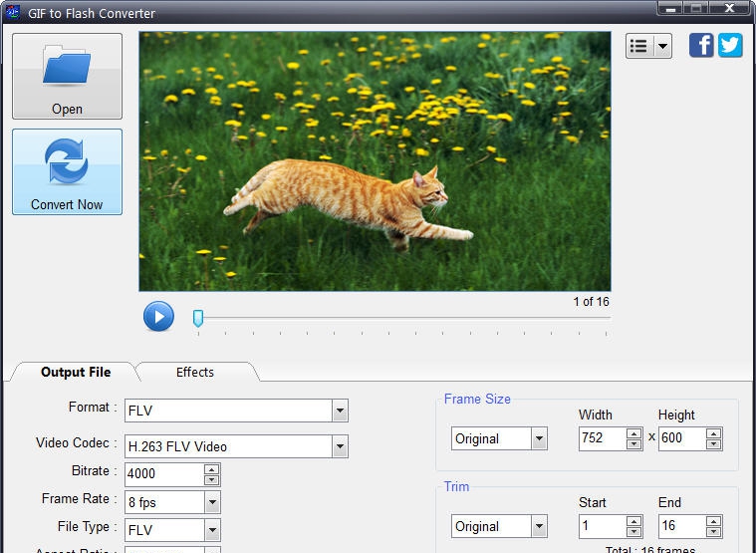Open the Frame Size preset dropdown
Viewport: 756px width, 553px height.
tap(539, 438)
